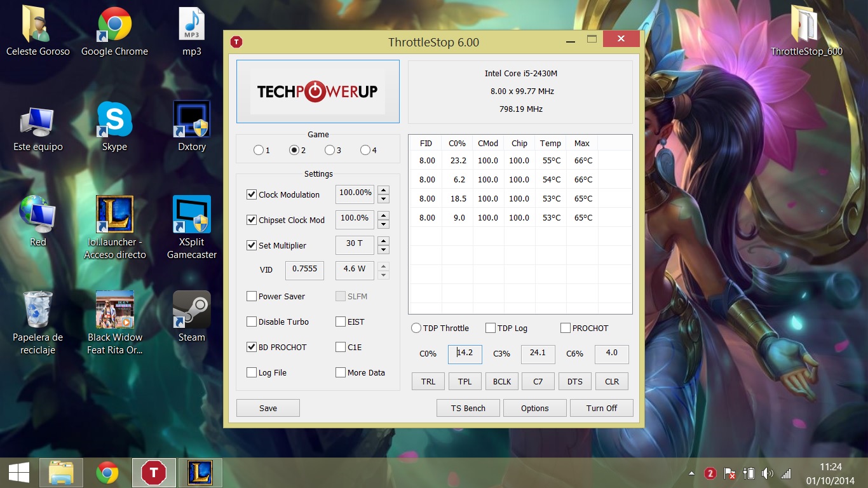Lower the Set Multiplier value down arrow
Screen dimensions: 868x488
pyautogui.click(x=383, y=250)
